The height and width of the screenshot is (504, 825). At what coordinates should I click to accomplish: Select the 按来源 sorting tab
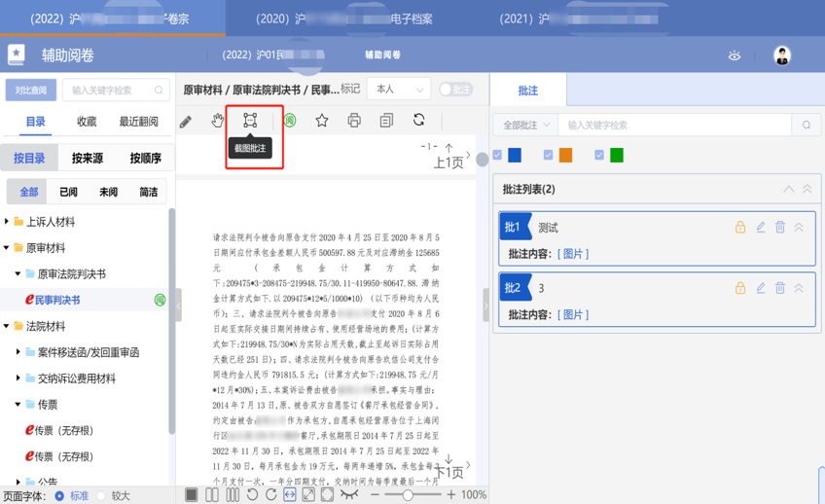[88, 158]
